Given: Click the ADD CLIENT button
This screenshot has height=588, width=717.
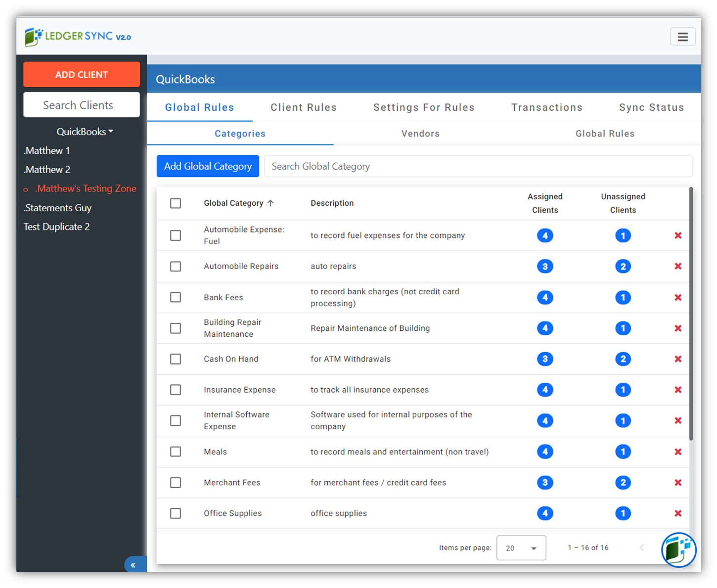Looking at the screenshot, I should (x=82, y=75).
